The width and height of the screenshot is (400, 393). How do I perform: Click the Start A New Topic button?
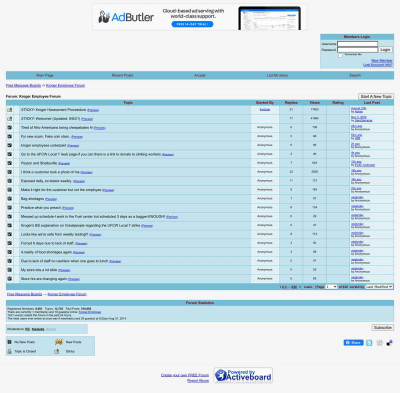tap(376, 96)
